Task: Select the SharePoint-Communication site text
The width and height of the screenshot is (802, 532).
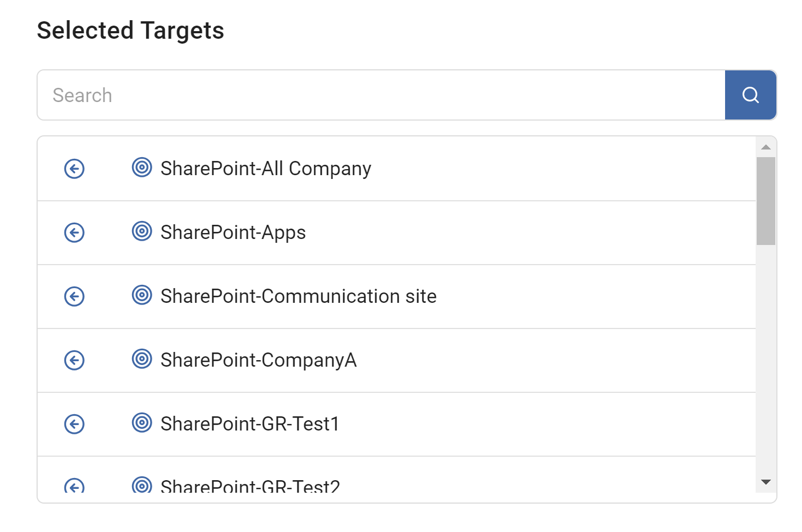Action: tap(298, 296)
